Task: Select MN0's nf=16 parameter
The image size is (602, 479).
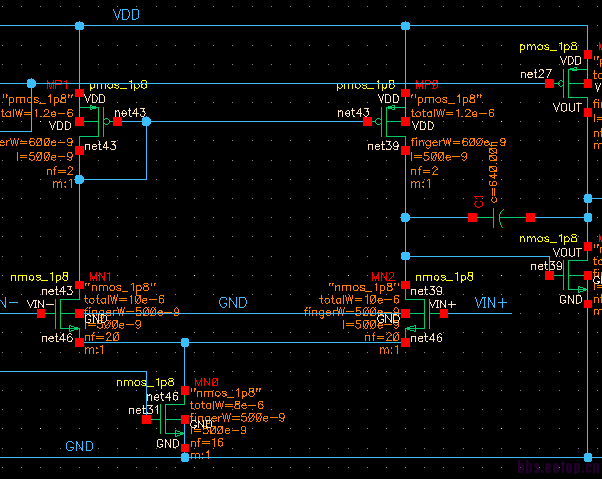Action: (207, 443)
